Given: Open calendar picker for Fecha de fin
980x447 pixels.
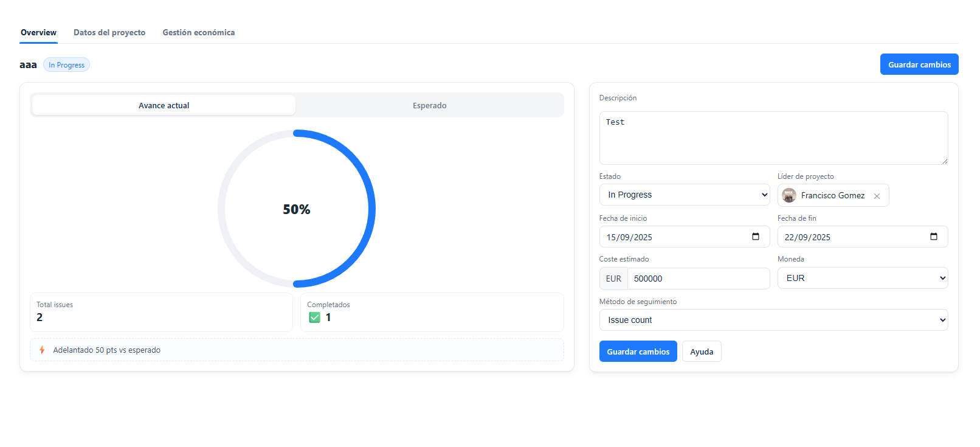Looking at the screenshot, I should click(934, 237).
